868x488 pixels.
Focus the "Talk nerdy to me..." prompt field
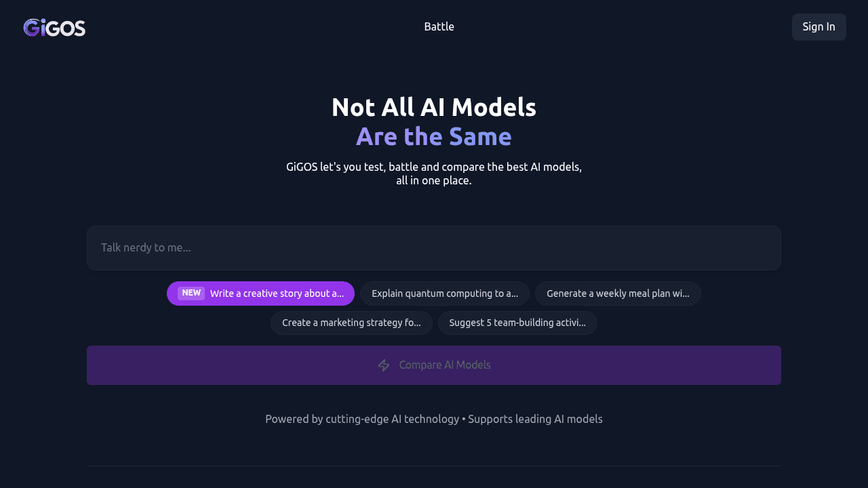pyautogui.click(x=434, y=248)
